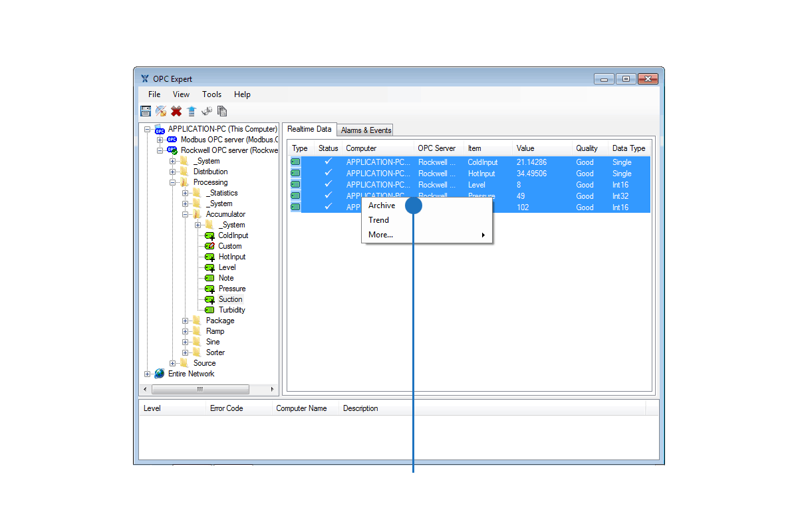Viewport: 798px width, 532px height.
Task: Sort by the Quality column header
Action: (x=590, y=148)
